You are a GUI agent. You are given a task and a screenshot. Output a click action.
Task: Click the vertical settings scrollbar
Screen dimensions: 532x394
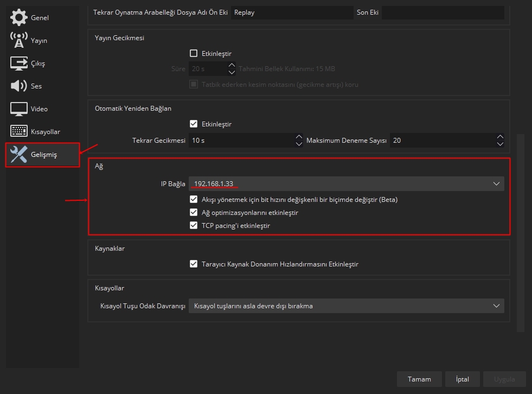click(521, 233)
